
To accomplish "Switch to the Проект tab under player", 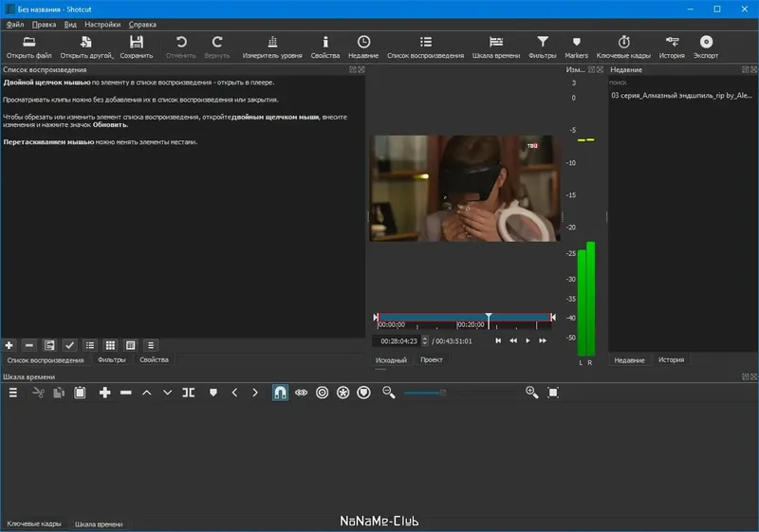I will (431, 360).
